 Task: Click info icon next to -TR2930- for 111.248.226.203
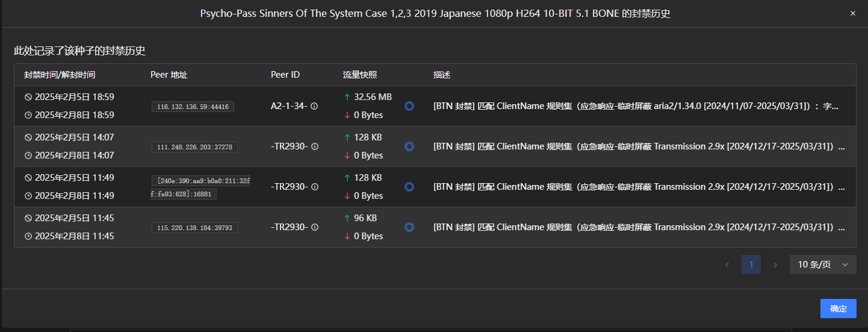314,146
